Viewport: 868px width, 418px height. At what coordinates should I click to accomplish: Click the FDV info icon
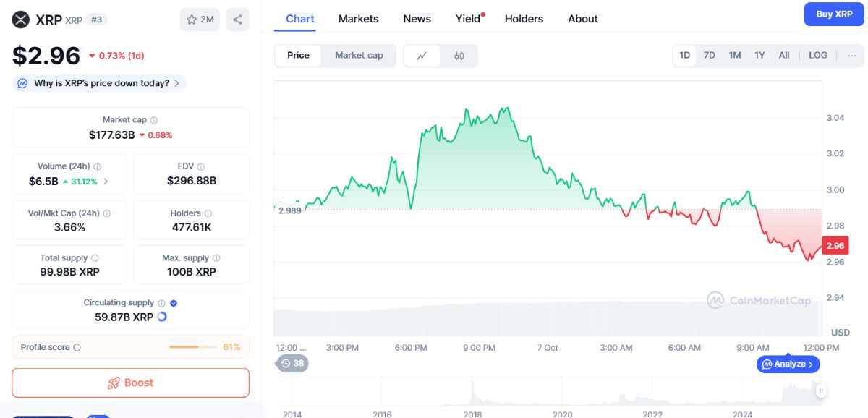pos(201,166)
